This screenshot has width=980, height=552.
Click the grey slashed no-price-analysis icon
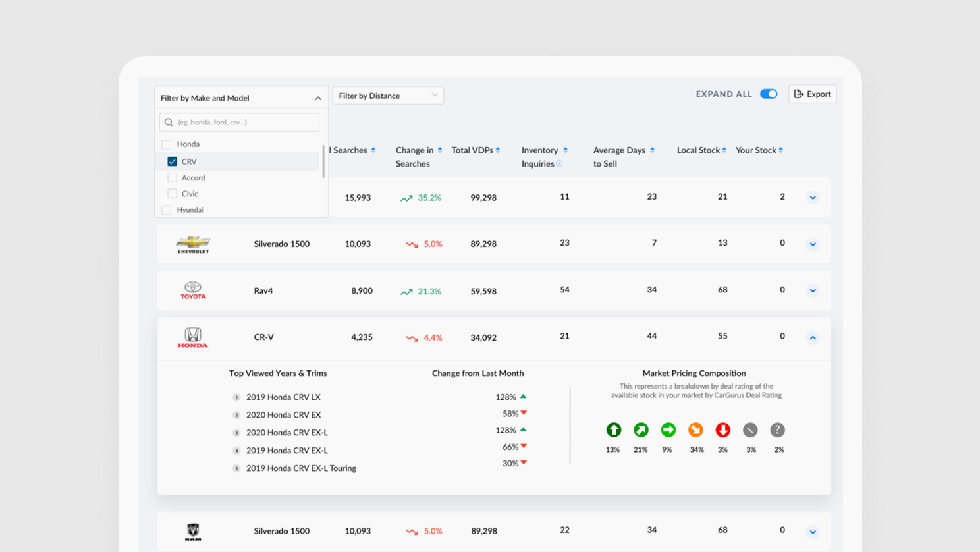(750, 430)
